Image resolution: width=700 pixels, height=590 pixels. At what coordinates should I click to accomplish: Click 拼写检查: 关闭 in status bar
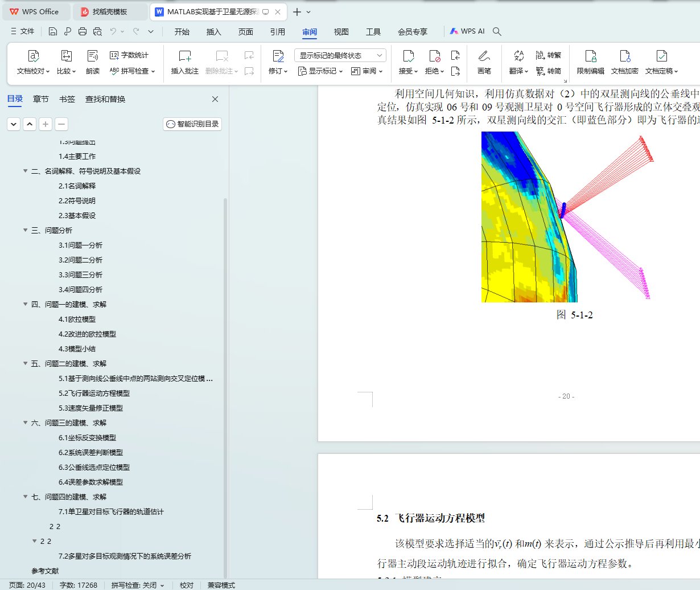coord(137,585)
